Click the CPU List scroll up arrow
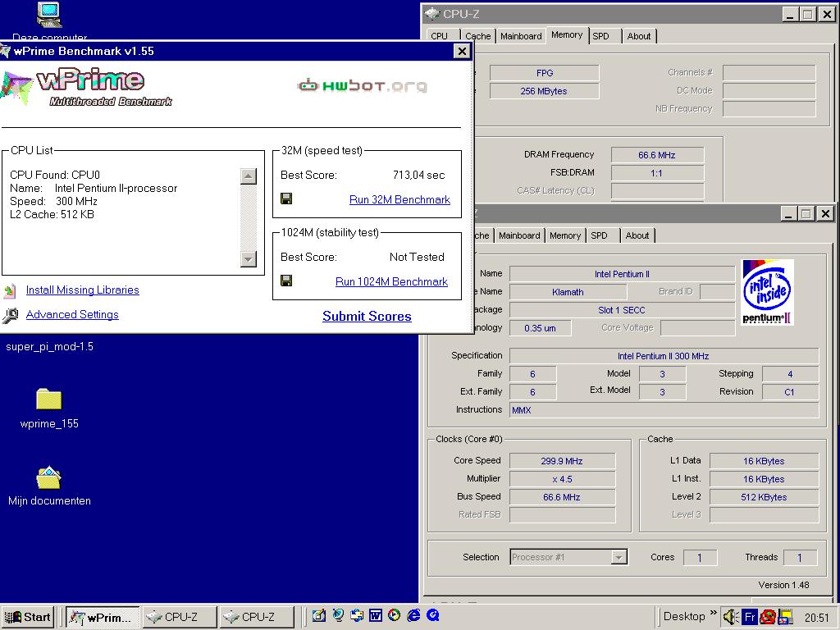The width and height of the screenshot is (840, 630). click(x=248, y=176)
